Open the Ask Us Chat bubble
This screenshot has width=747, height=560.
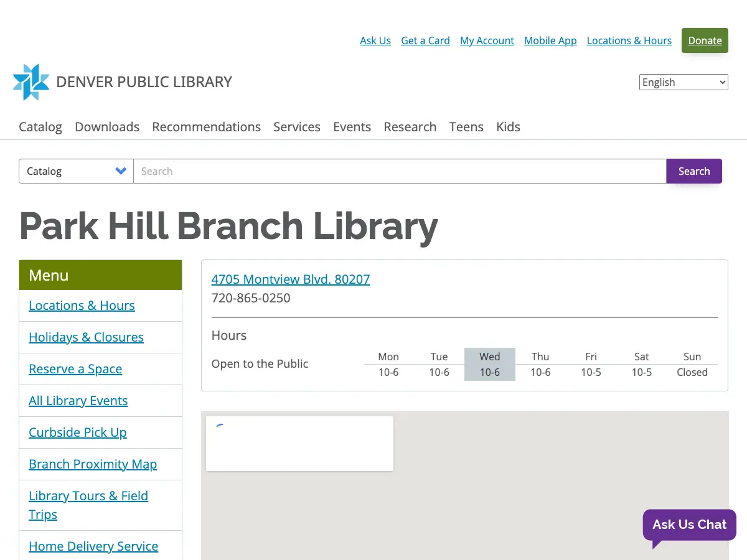(x=689, y=525)
